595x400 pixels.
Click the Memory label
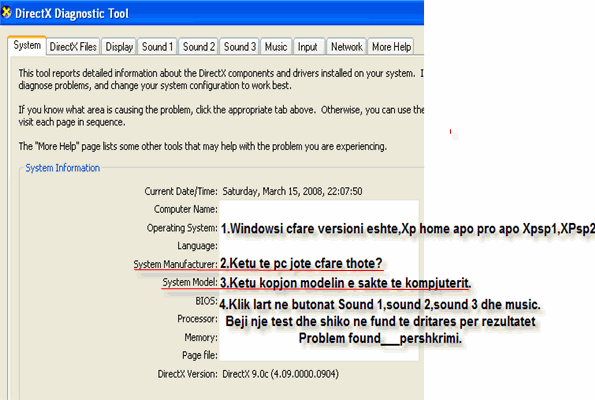(201, 337)
